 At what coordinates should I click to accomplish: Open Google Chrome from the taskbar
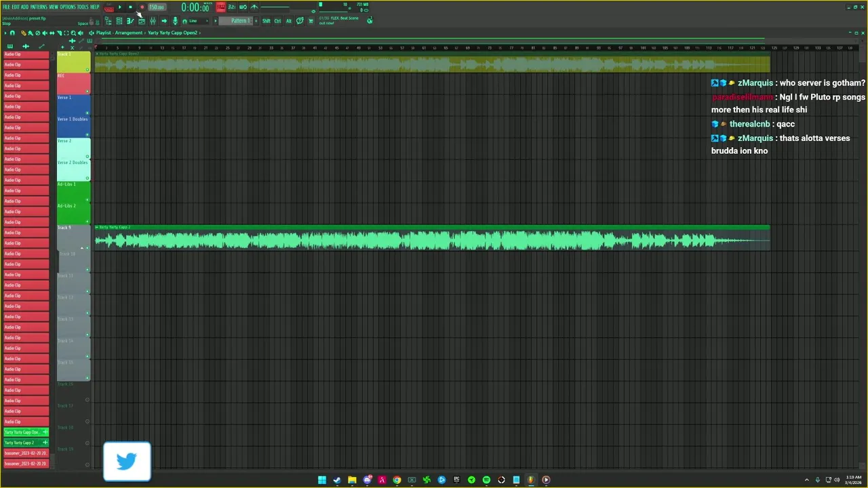pyautogui.click(x=397, y=480)
